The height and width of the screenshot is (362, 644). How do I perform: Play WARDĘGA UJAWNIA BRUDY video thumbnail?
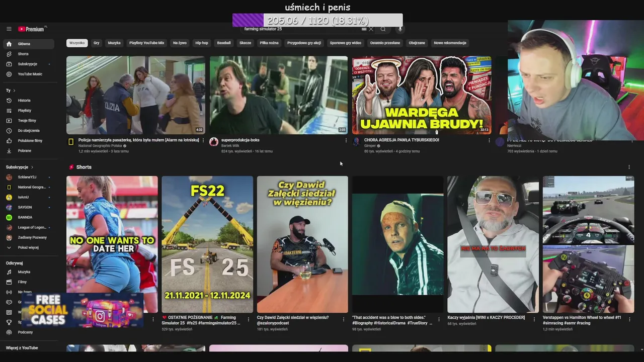pos(422,95)
